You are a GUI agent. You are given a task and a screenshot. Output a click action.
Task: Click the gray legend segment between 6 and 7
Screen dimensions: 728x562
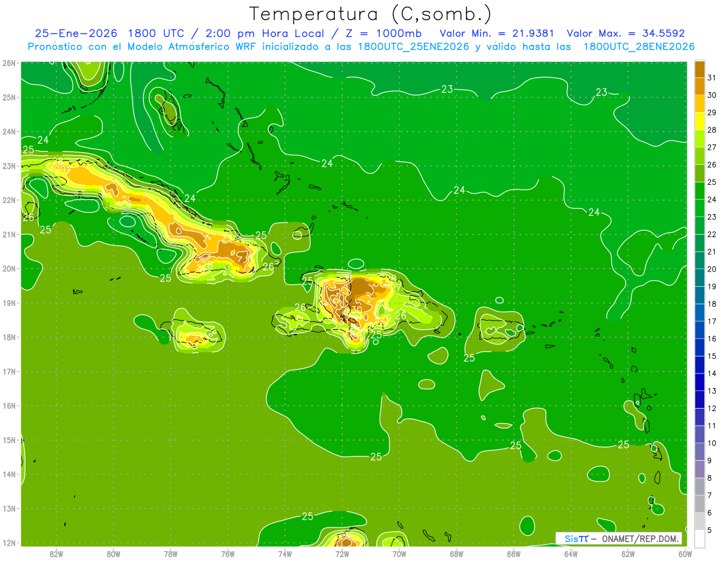(x=699, y=504)
